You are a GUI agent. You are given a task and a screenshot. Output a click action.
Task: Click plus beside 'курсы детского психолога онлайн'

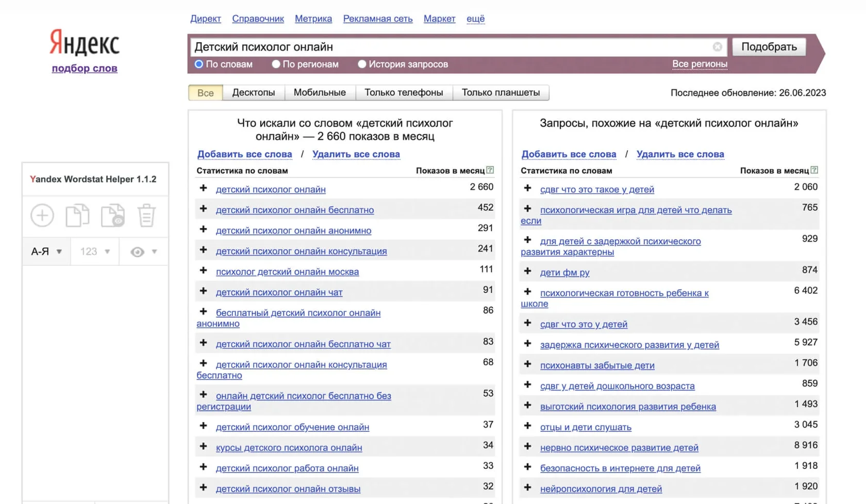click(x=204, y=447)
